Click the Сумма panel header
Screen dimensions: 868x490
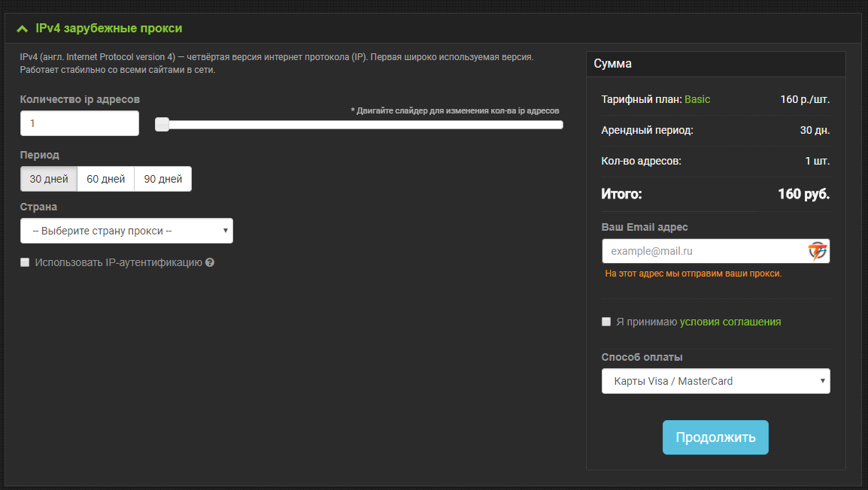[x=716, y=64]
